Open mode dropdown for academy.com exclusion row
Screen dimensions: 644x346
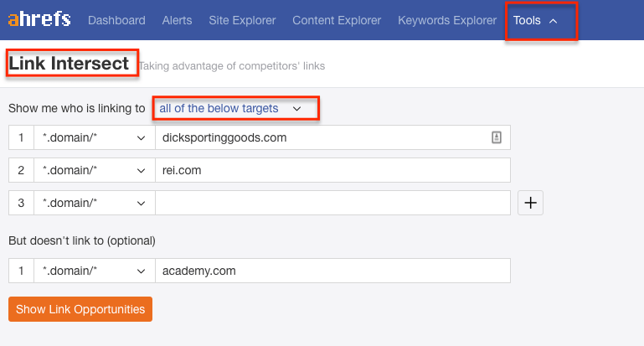pos(94,271)
